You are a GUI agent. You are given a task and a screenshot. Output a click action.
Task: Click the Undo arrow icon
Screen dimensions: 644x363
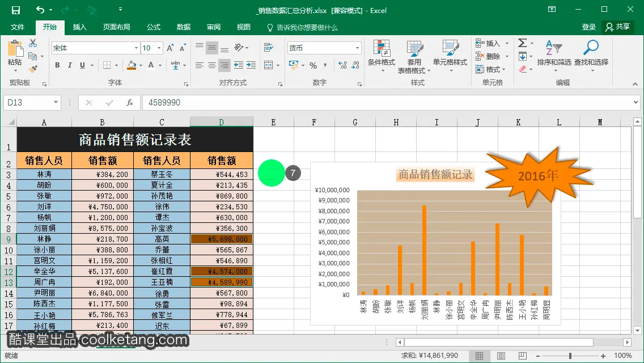(x=40, y=10)
